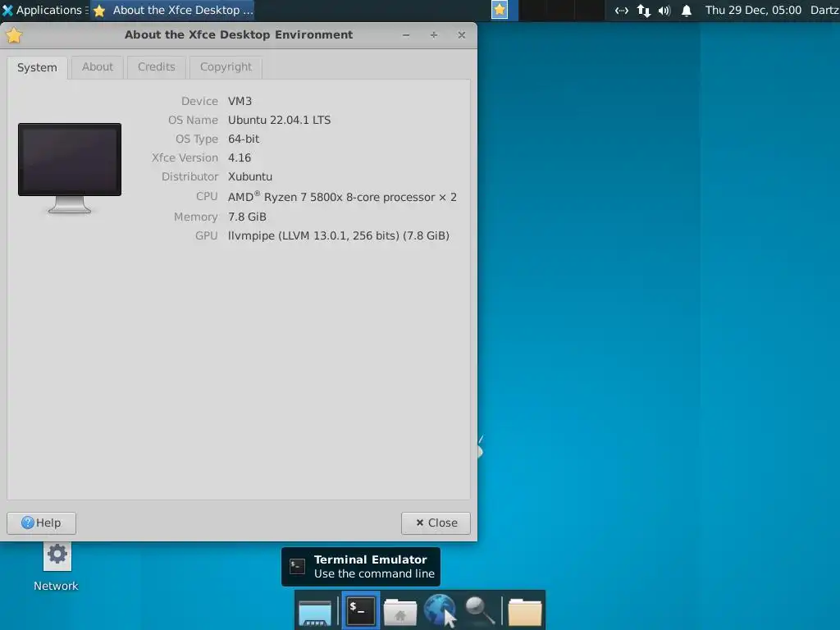Click the Show Desktop icon in the dock
Screen dimensions: 840x630
click(315, 612)
